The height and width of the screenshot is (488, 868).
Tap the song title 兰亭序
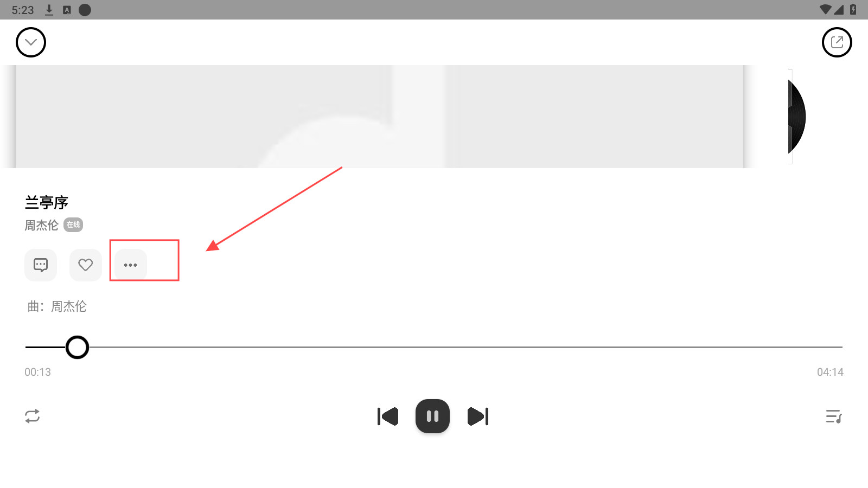(x=47, y=203)
